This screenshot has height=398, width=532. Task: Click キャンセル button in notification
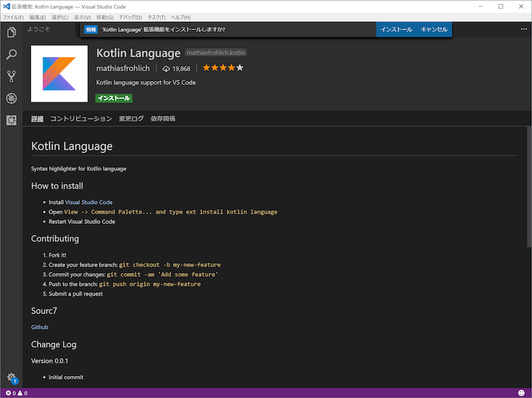pyautogui.click(x=434, y=29)
